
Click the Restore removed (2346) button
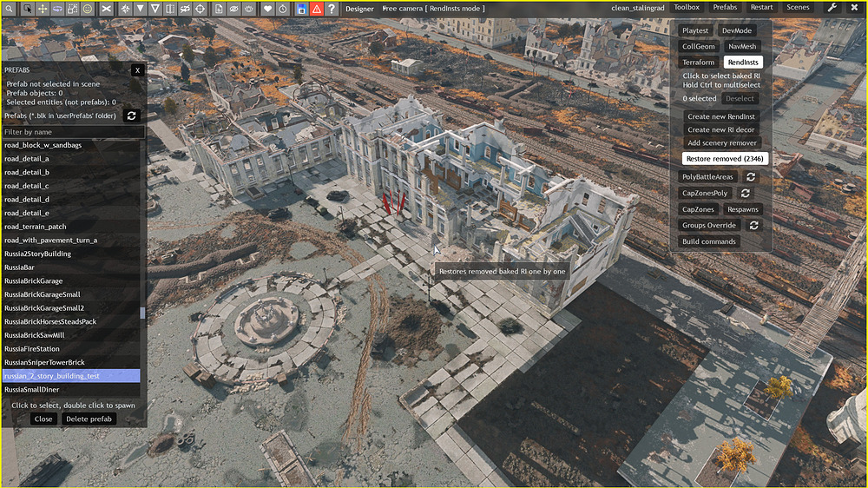pos(724,159)
